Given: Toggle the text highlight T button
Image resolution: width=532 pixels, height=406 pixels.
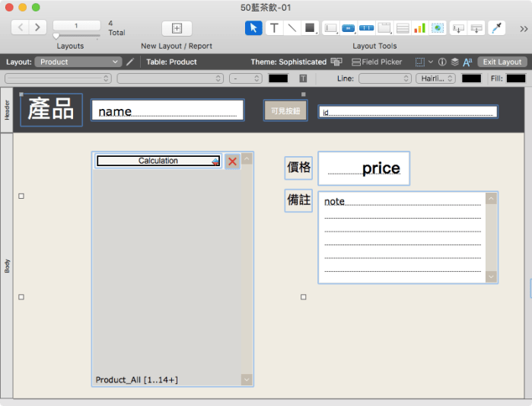Looking at the screenshot, I should tap(303, 78).
